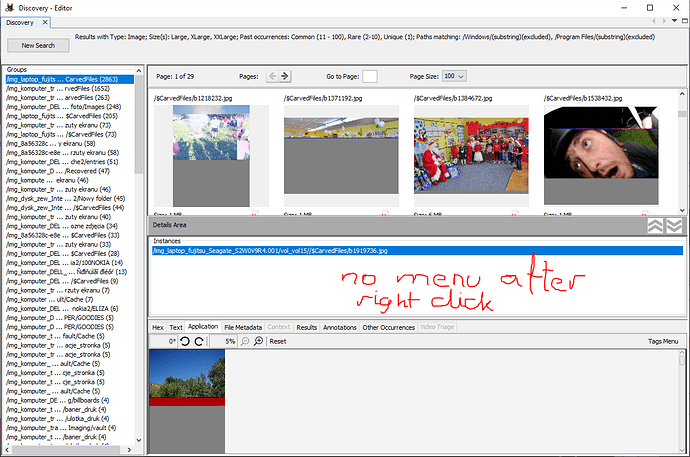Screen dimensions: 690x457
Task: Reset the image view
Action: pyautogui.click(x=278, y=341)
